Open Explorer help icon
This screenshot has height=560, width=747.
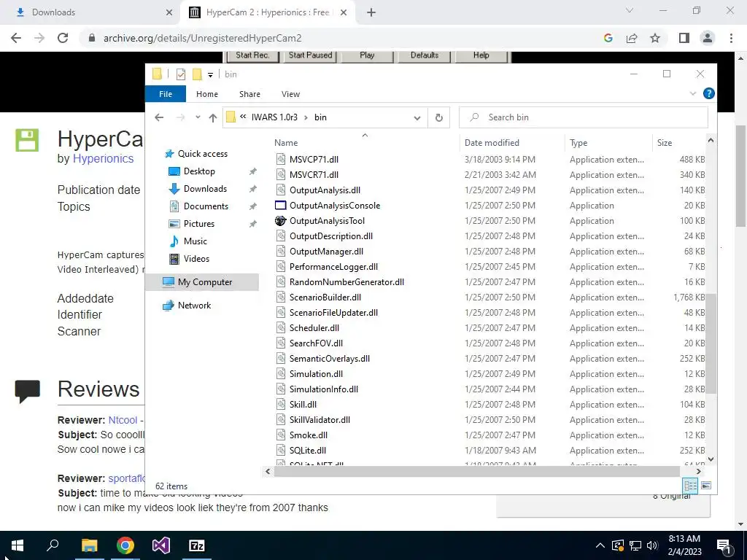click(708, 93)
